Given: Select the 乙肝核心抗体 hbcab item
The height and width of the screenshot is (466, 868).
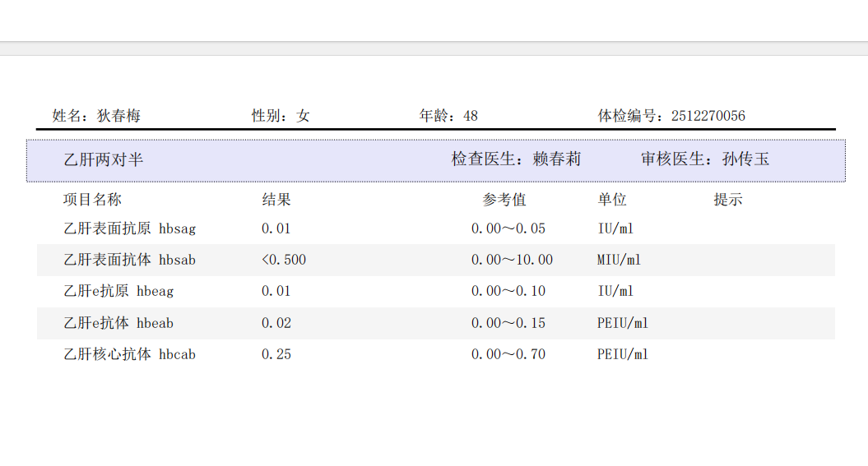Looking at the screenshot, I should 130,354.
